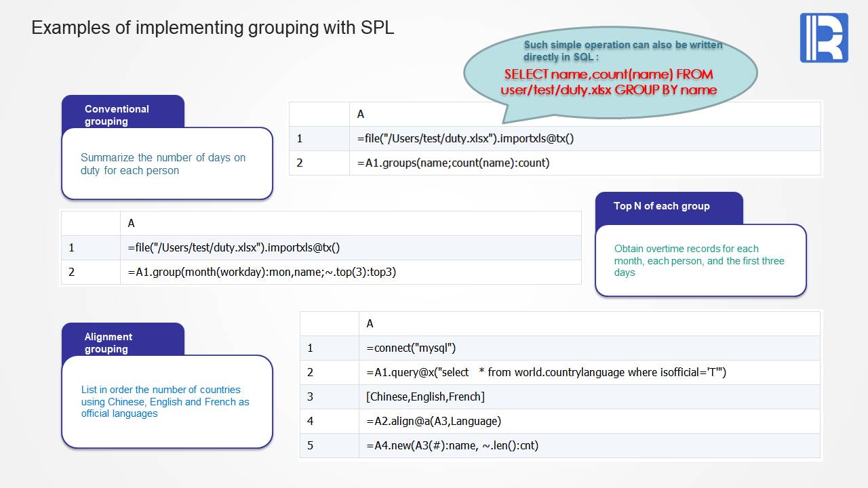Click the 'List in order the number of countries' box
Image resolution: width=868 pixels, height=488 pixels.
coord(166,401)
